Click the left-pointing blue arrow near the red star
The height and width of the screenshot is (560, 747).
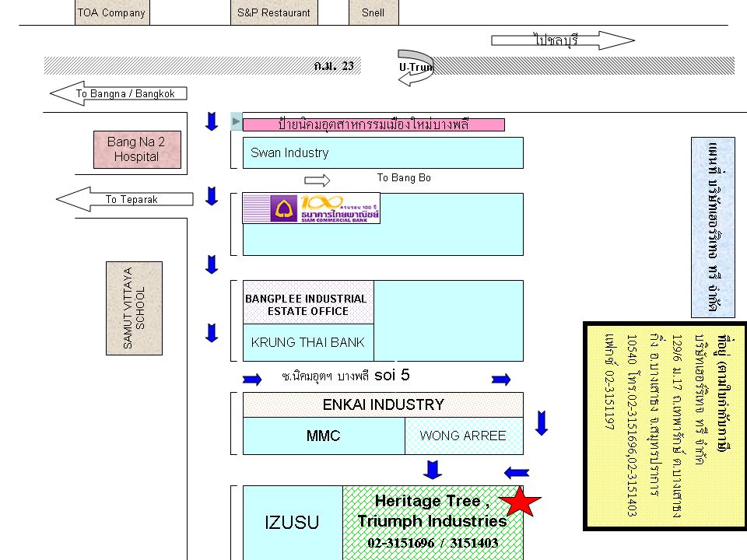pos(517,473)
